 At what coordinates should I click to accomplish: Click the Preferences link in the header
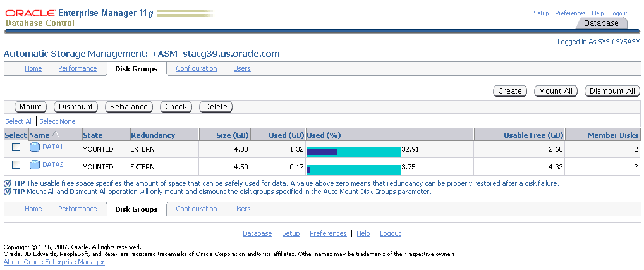(570, 13)
